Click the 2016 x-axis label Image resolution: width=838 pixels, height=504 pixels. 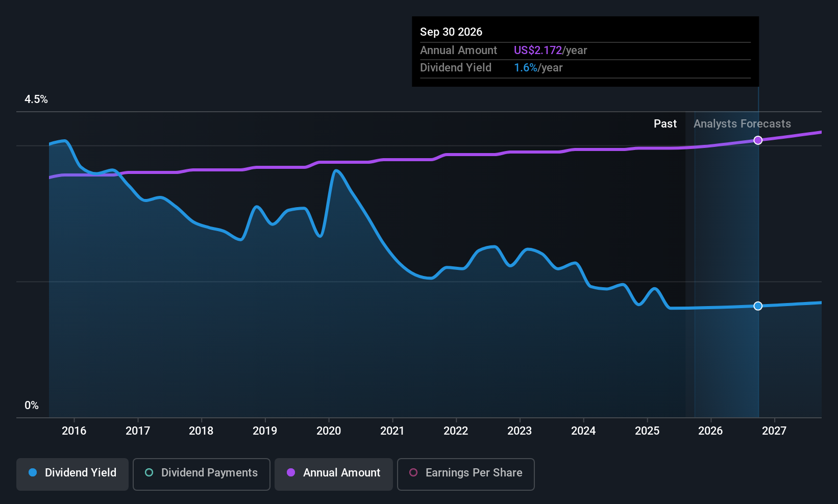tap(74, 431)
